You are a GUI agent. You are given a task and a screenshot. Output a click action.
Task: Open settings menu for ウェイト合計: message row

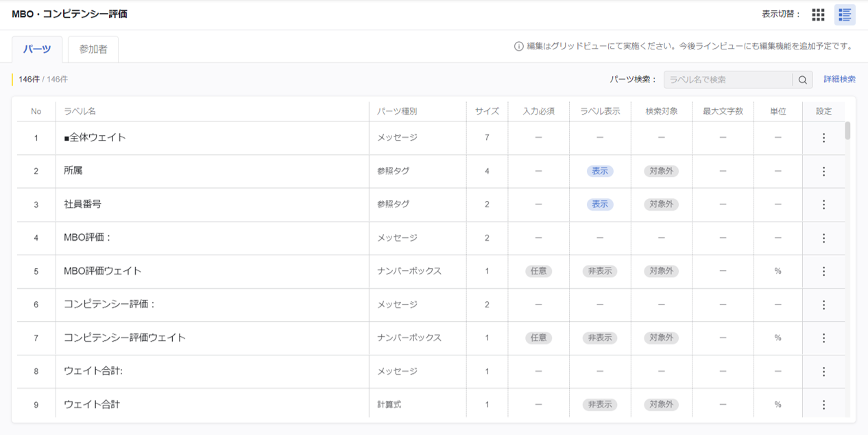coord(823,371)
